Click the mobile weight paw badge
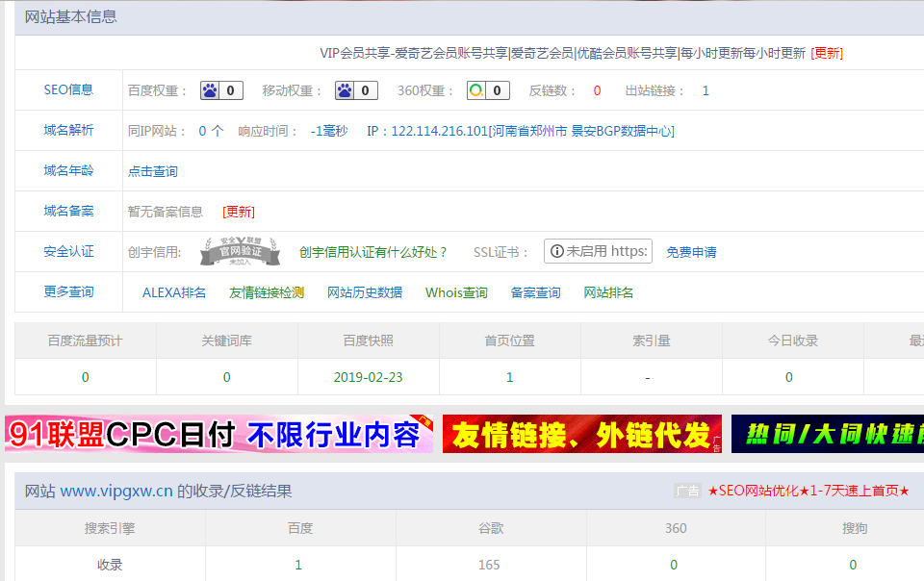Image resolution: width=924 pixels, height=581 pixels. (x=356, y=90)
